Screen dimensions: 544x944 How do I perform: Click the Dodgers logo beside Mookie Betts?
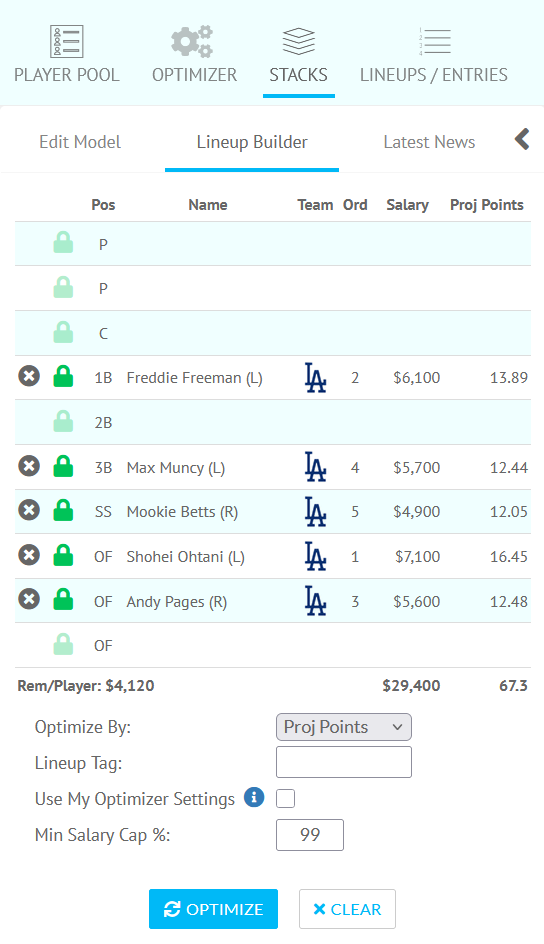pos(315,512)
